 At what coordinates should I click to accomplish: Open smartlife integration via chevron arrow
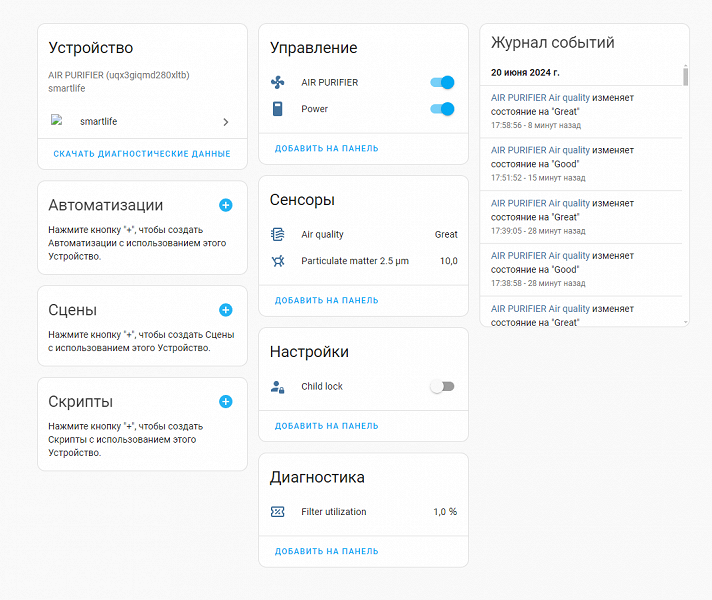click(x=226, y=122)
